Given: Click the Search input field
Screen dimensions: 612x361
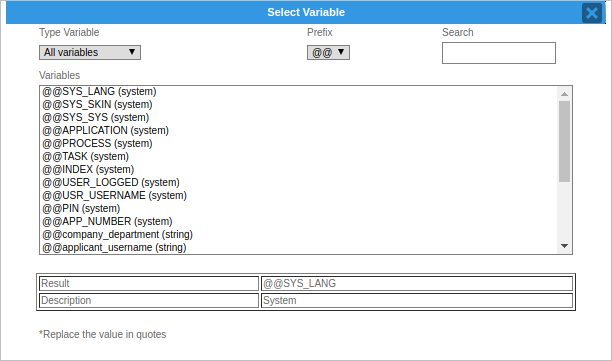Looking at the screenshot, I should click(x=498, y=53).
